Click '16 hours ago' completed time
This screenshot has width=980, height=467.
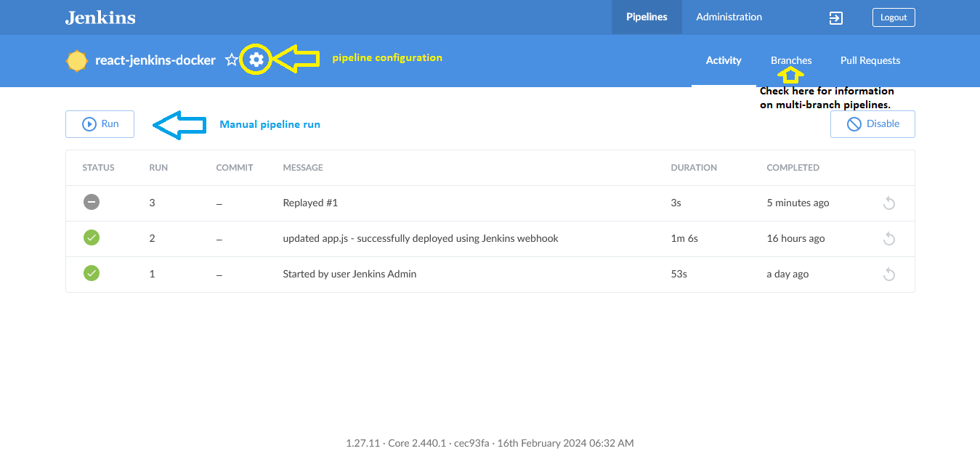(795, 238)
